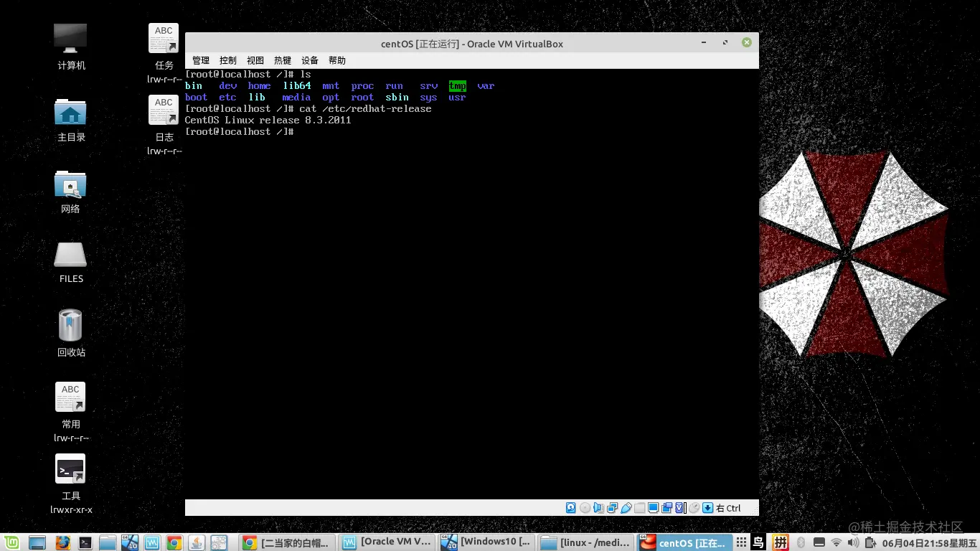The width and height of the screenshot is (980, 551).
Task: Select the 回收站 trash desktop icon
Action: point(71,333)
